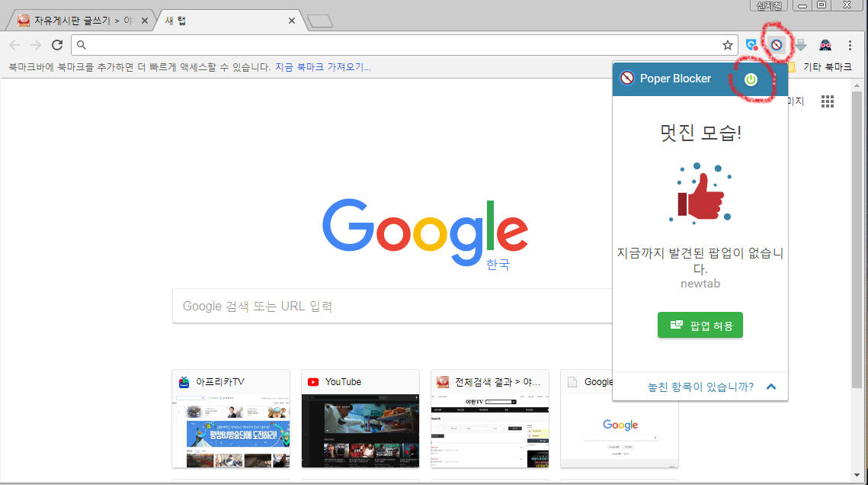Toggle the Poper Blocker power switch
The width and height of the screenshot is (868, 485).
[751, 79]
